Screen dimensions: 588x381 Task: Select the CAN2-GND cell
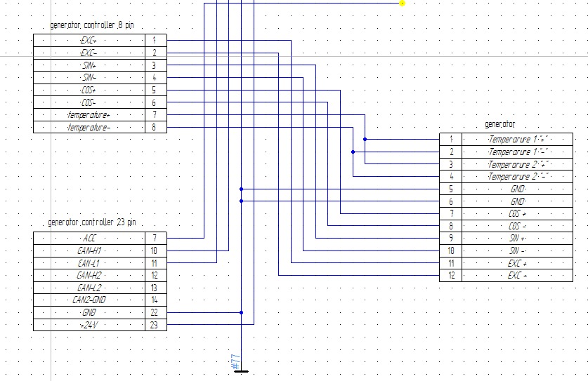click(x=89, y=300)
